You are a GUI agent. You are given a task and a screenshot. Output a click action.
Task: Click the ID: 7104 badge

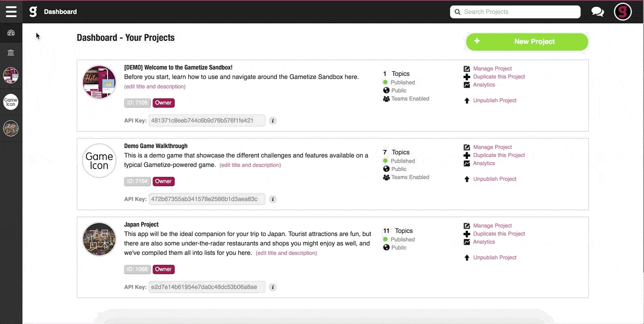[x=137, y=181]
